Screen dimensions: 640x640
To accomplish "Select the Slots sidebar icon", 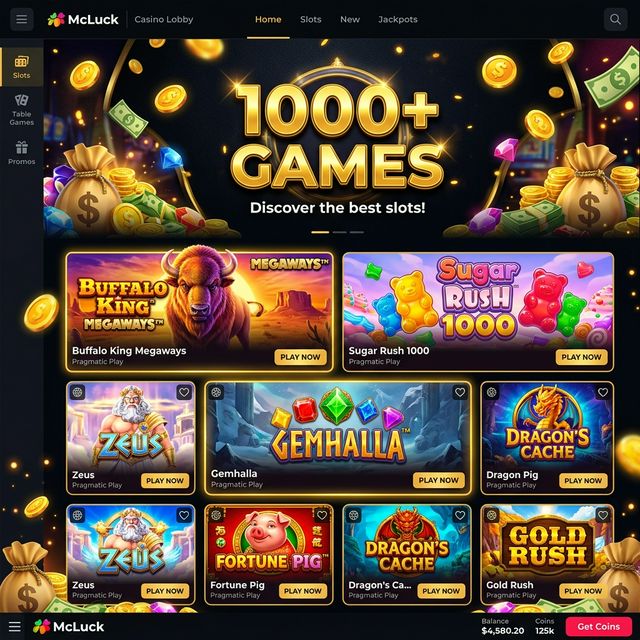I will pos(22,67).
